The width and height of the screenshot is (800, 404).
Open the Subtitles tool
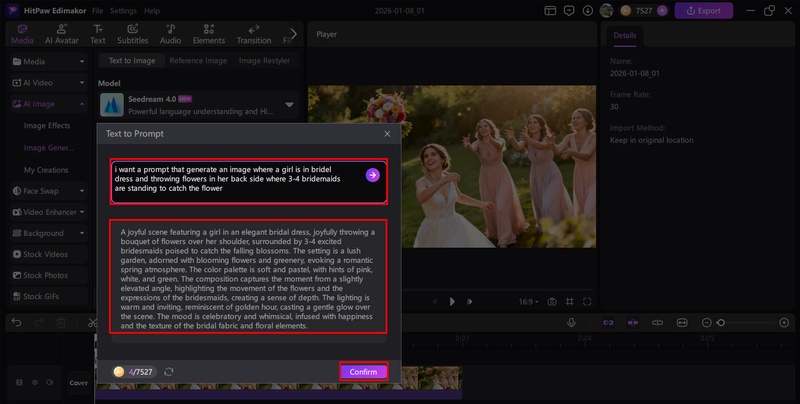[132, 35]
